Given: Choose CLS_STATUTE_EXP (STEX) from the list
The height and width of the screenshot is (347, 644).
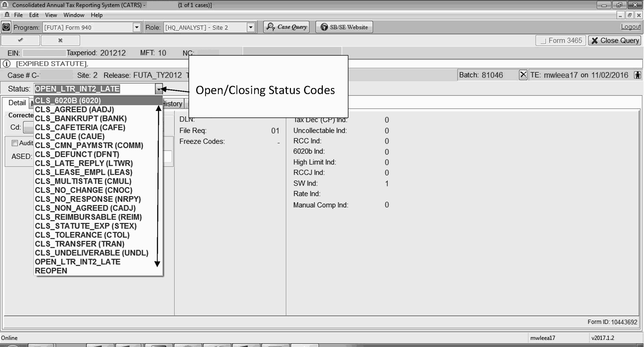Looking at the screenshot, I should click(x=86, y=226).
